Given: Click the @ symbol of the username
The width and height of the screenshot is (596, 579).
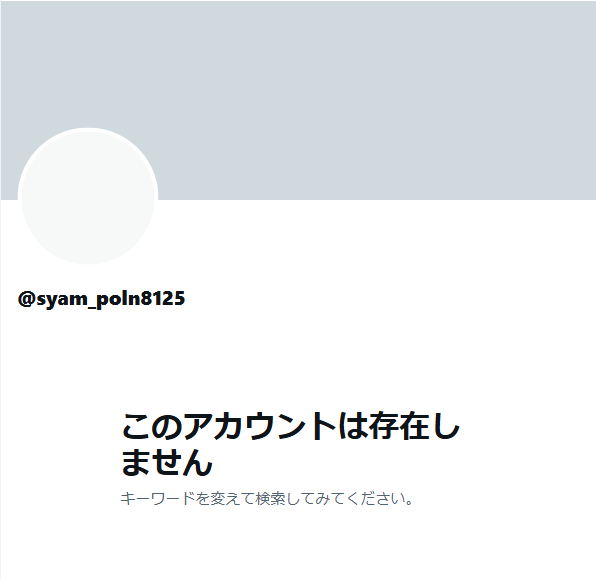Looking at the screenshot, I should 27,299.
